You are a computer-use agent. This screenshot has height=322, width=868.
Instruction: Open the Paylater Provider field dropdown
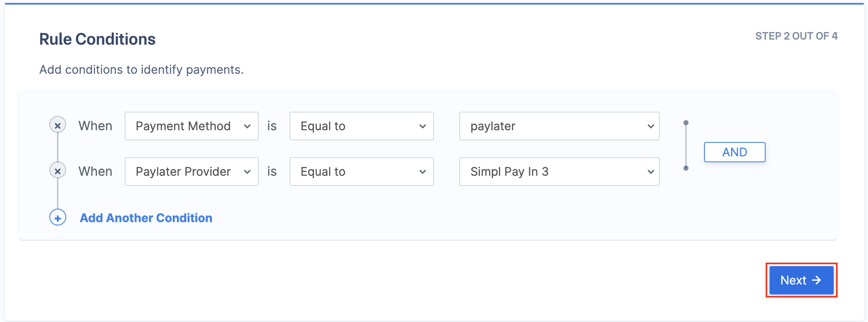pyautogui.click(x=192, y=172)
